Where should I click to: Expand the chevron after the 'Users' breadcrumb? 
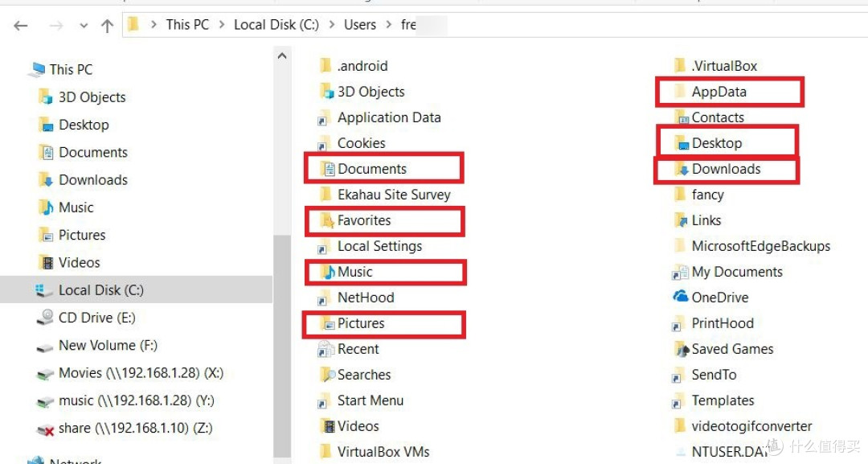(x=389, y=24)
